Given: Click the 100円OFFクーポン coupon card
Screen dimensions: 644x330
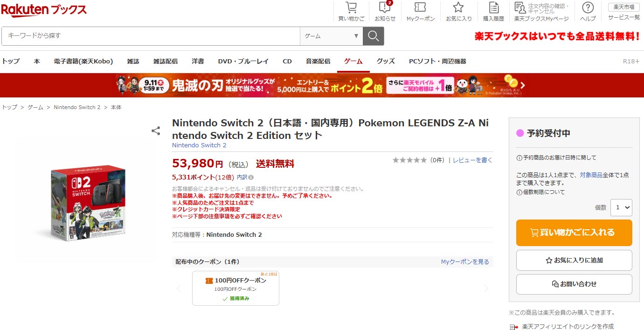Looking at the screenshot, I should click(x=235, y=288).
